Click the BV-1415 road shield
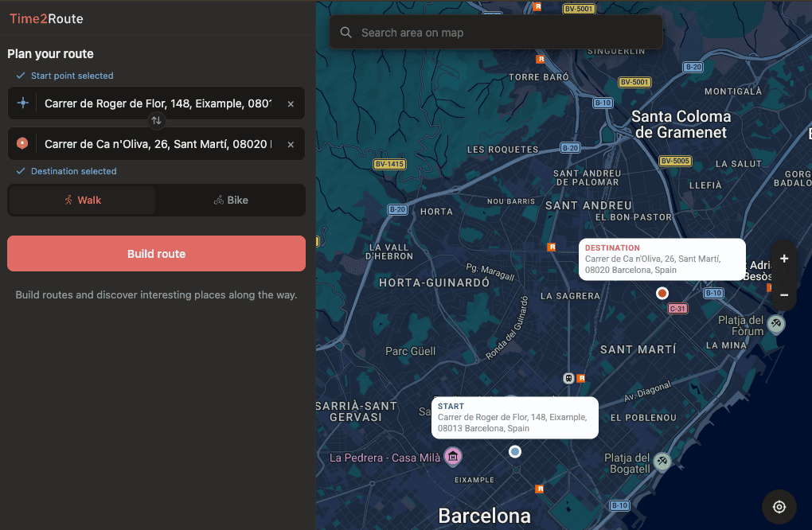Viewport: 812px width, 530px height. (x=389, y=164)
